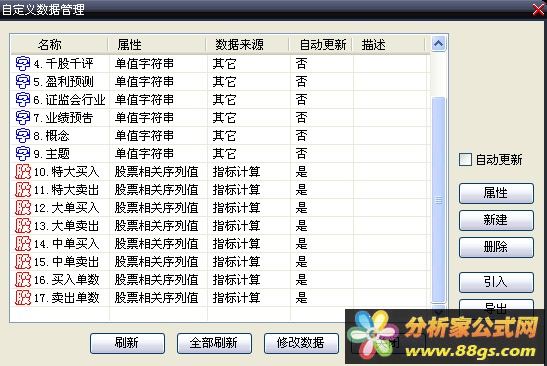The width and height of the screenshot is (547, 366).
Task: Sort by the 数据来源 column header
Action: coord(247,45)
